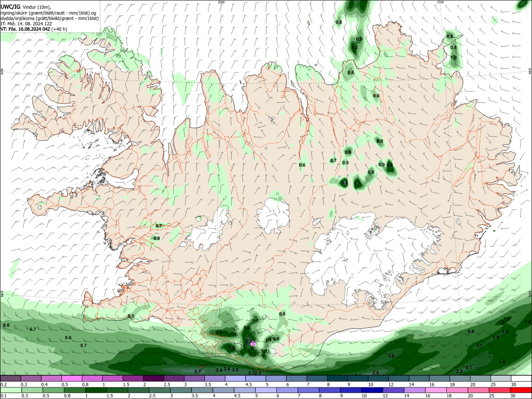
Task: Click the '0.4' label in the snow legend
Action: (44, 384)
